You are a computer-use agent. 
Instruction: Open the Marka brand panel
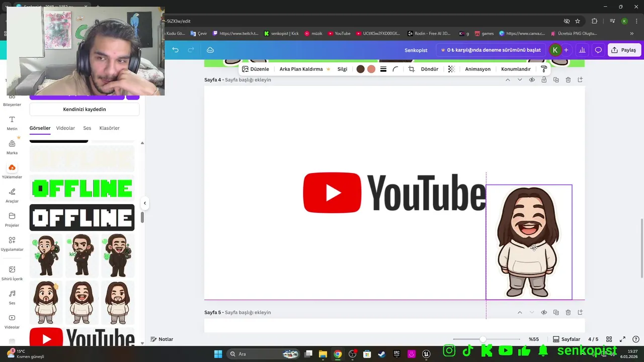pyautogui.click(x=12, y=147)
